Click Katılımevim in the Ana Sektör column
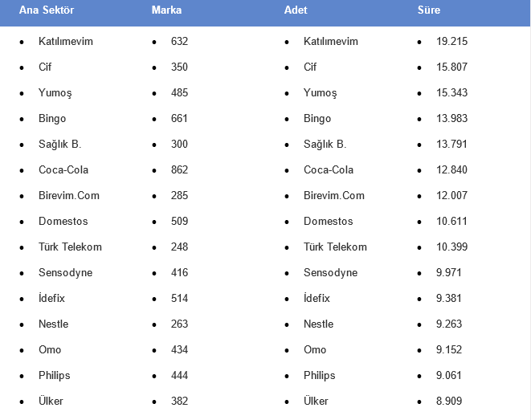Screen dimensions: 531x420 66,41
